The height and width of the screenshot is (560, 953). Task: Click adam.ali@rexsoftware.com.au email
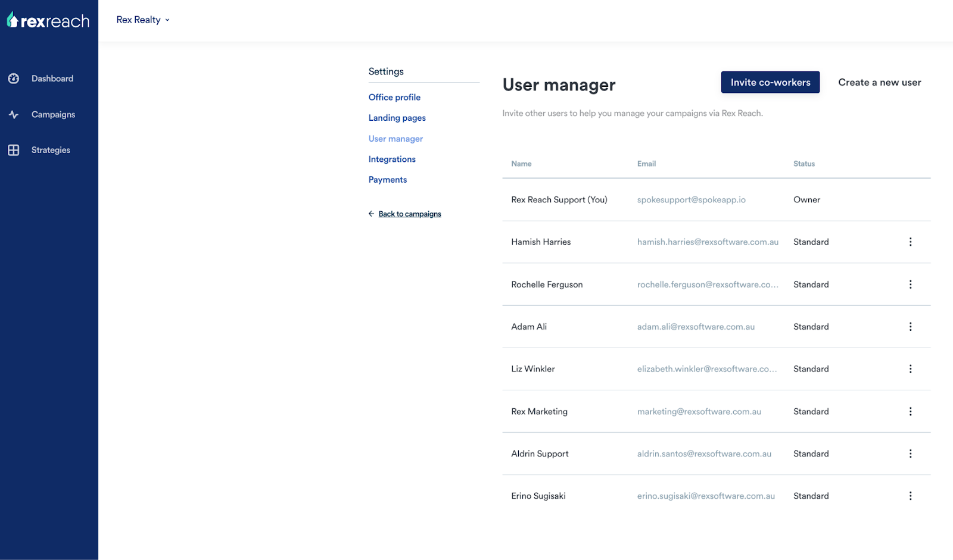coord(696,327)
